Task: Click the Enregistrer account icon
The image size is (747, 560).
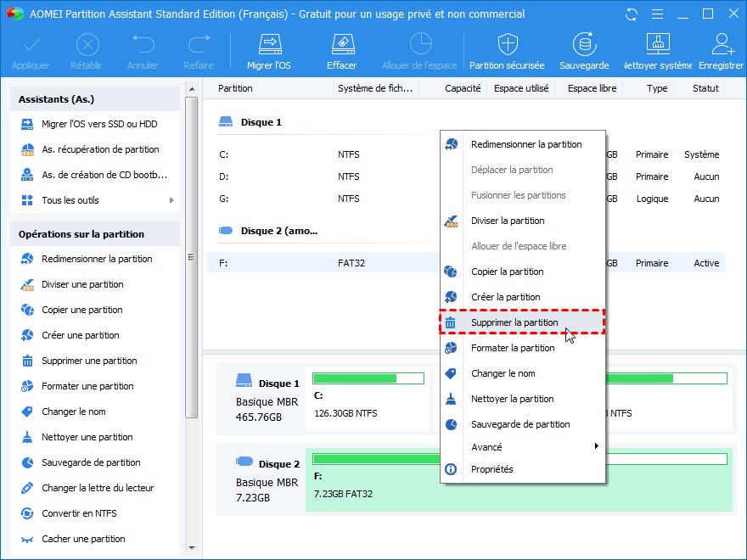Action: point(722,51)
